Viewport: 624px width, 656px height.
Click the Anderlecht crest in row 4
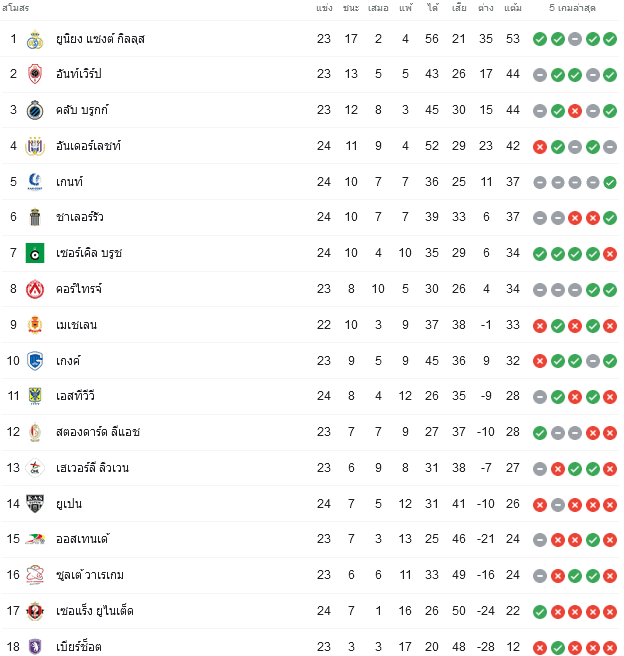click(35, 146)
